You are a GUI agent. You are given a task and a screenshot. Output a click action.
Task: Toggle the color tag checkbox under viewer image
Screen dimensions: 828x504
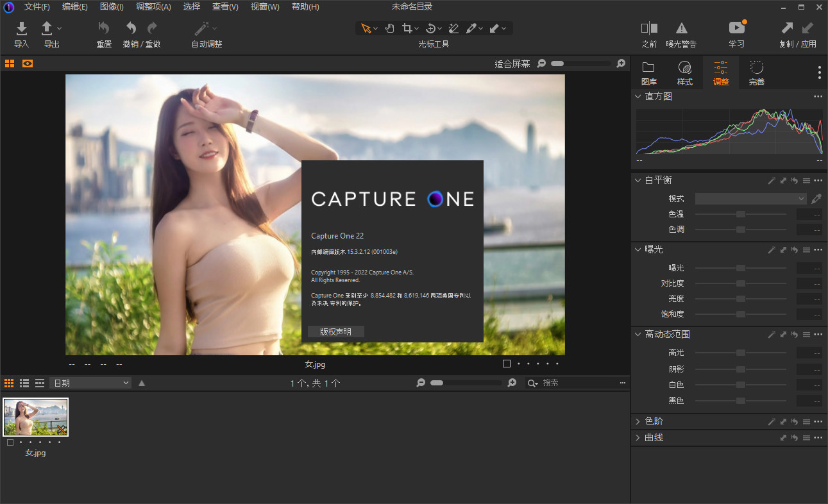[x=507, y=364]
